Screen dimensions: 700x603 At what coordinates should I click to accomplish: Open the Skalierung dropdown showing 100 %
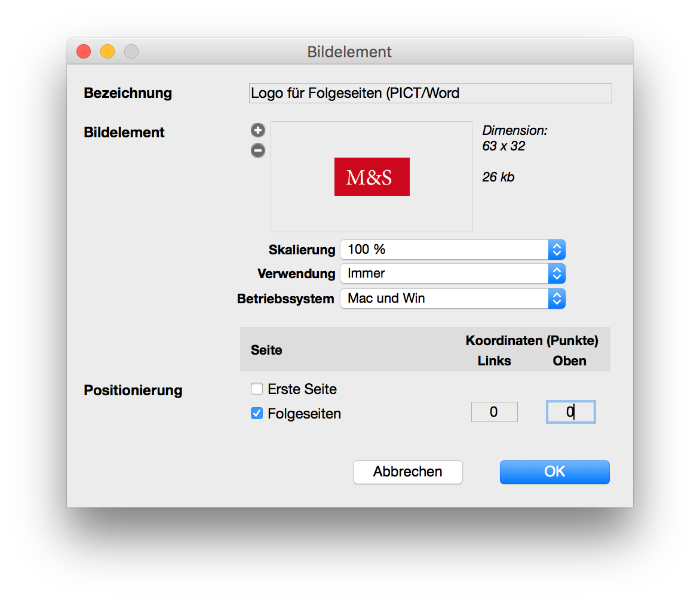coord(453,250)
